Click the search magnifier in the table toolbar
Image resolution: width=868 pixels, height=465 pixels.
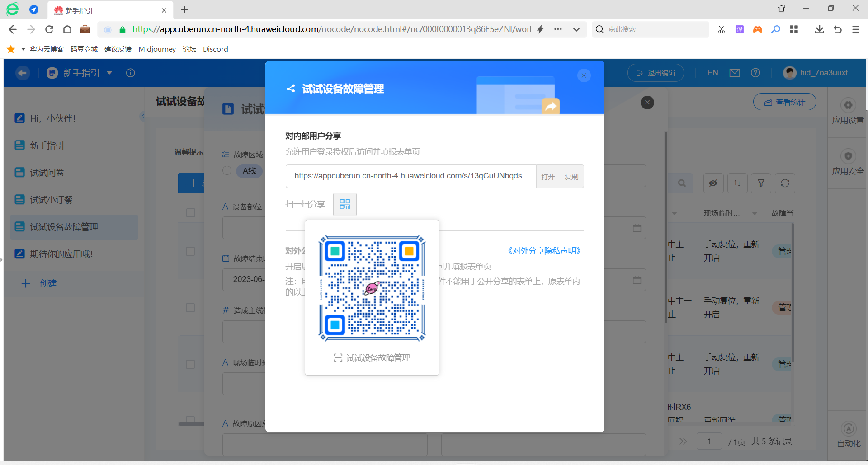(x=682, y=183)
